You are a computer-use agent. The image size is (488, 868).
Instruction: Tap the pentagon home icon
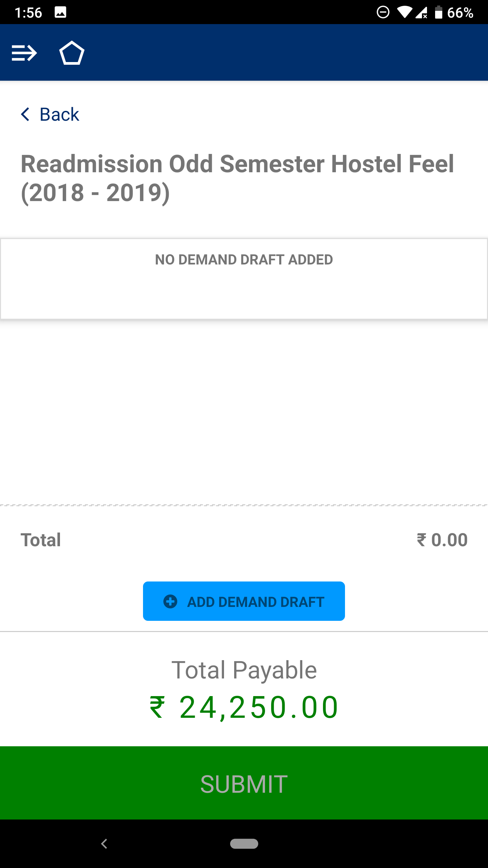pyautogui.click(x=72, y=53)
